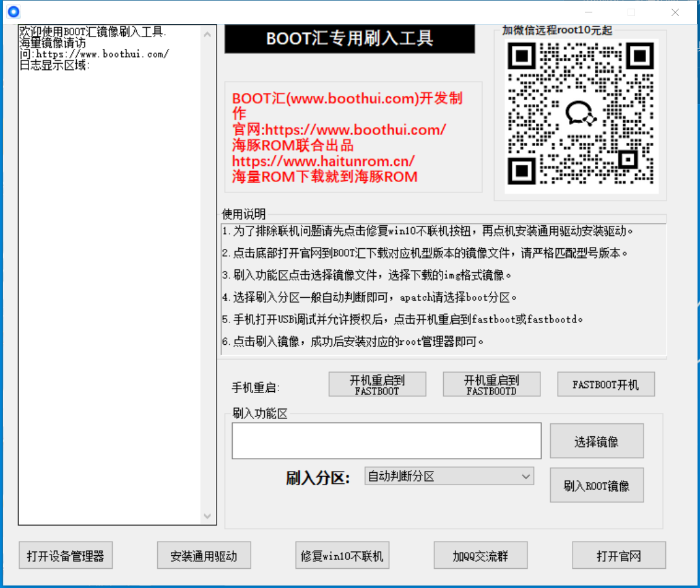Click the haitunrom.cn link in red text
This screenshot has height=588, width=700.
[x=324, y=161]
